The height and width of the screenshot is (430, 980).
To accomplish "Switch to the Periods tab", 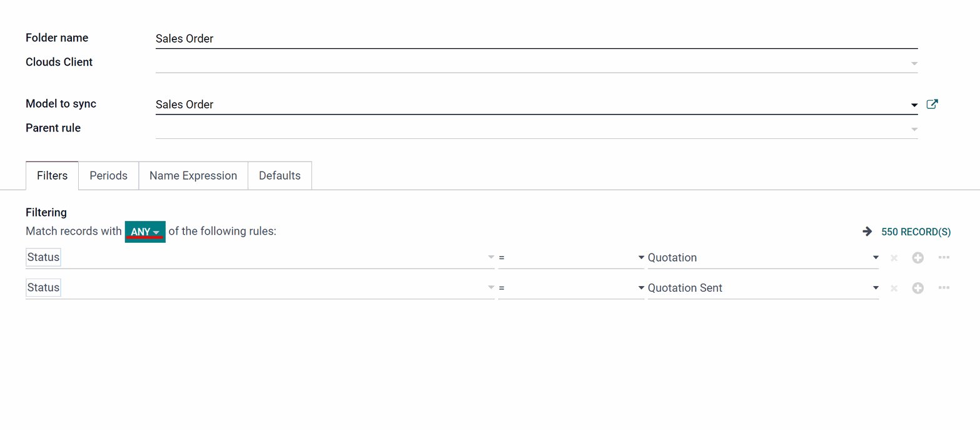I will pos(109,176).
